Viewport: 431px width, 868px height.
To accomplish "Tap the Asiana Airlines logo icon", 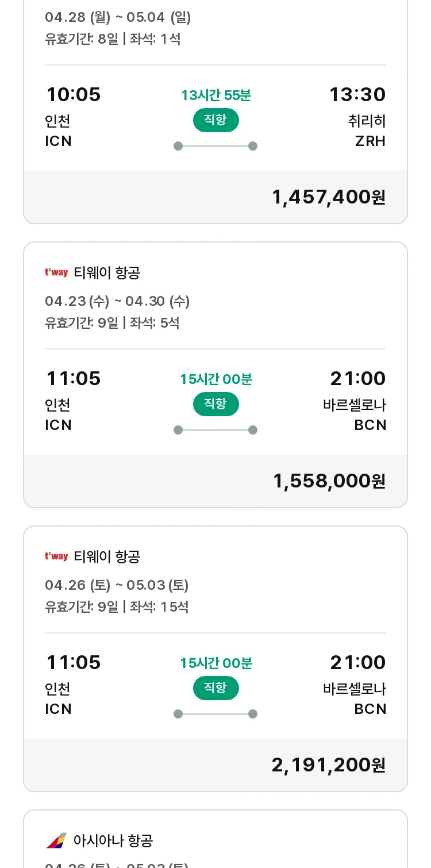I will (56, 841).
